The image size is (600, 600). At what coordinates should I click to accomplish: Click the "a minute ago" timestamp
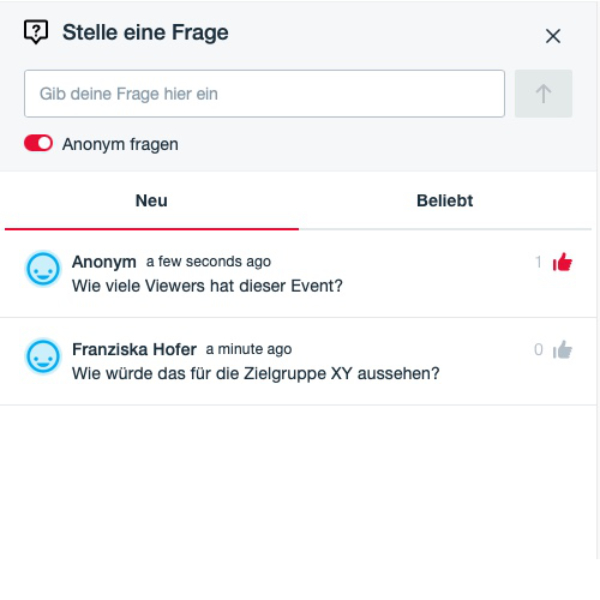pyautogui.click(x=249, y=349)
